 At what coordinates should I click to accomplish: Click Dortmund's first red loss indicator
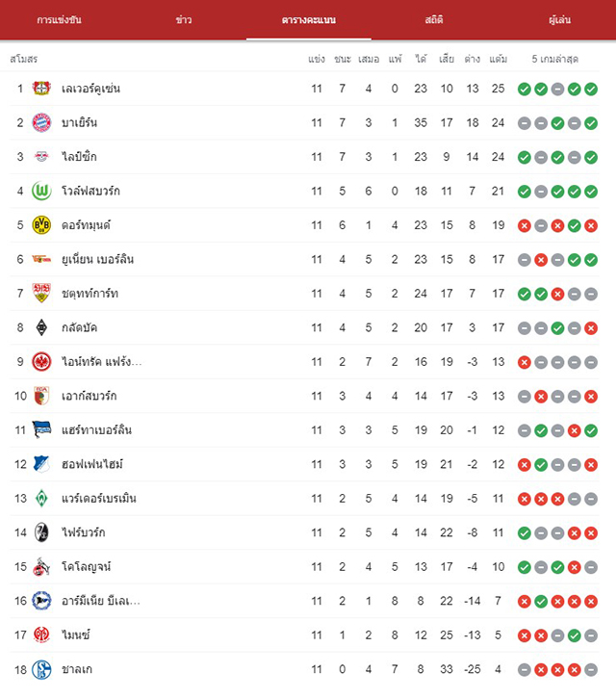point(525,225)
